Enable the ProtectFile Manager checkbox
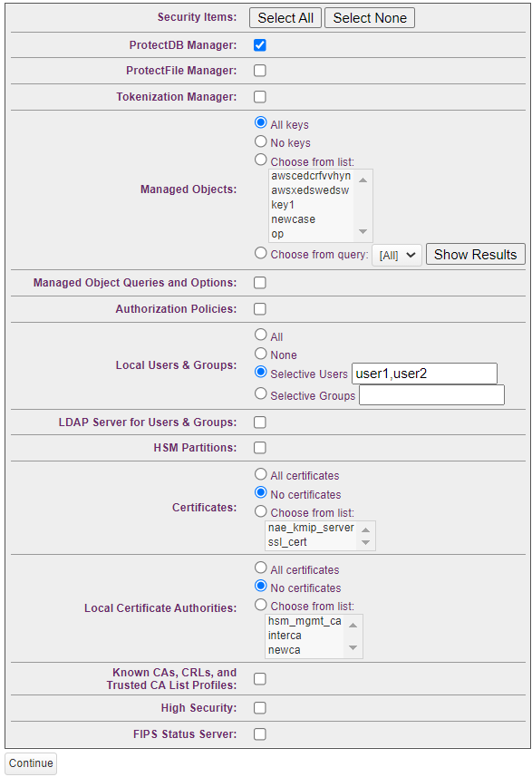532x777 pixels. click(x=259, y=71)
